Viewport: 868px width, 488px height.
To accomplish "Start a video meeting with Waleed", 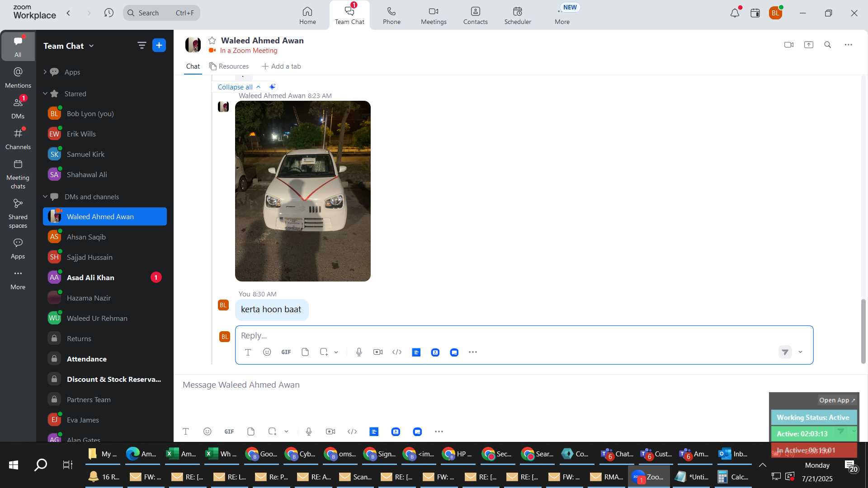I will [789, 45].
